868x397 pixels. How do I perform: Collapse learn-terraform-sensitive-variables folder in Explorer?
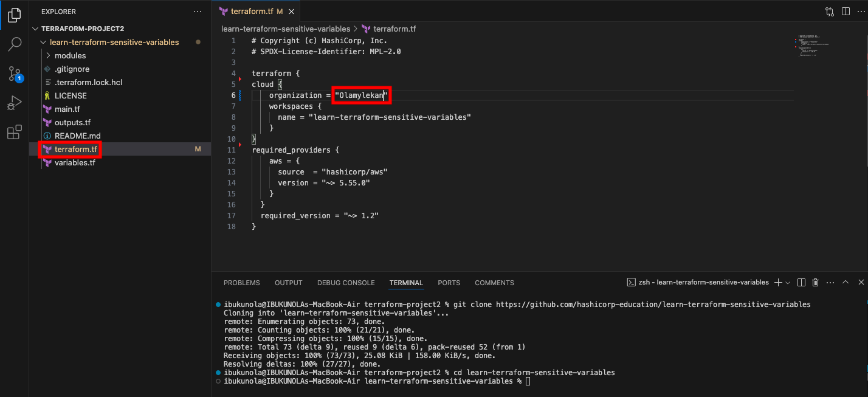click(x=120, y=42)
